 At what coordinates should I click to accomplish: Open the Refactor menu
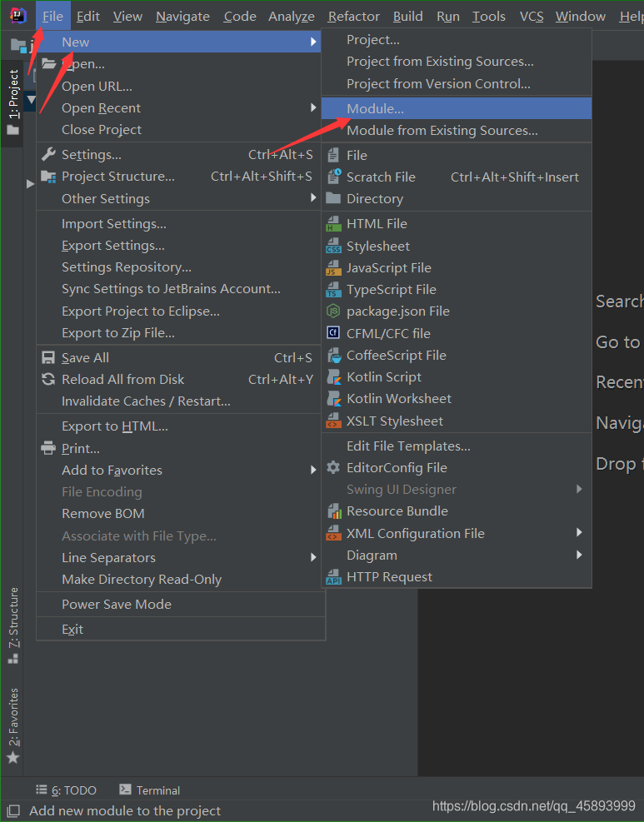pyautogui.click(x=353, y=17)
